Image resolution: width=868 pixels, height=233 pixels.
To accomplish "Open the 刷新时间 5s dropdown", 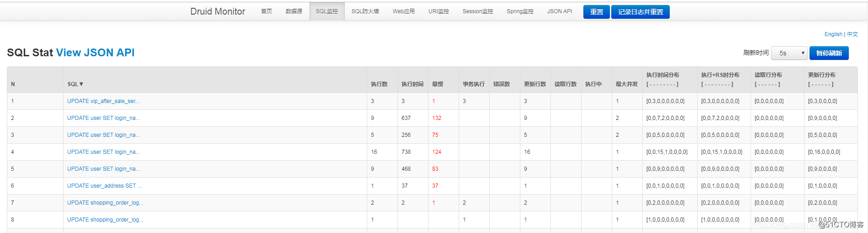I will click(789, 53).
